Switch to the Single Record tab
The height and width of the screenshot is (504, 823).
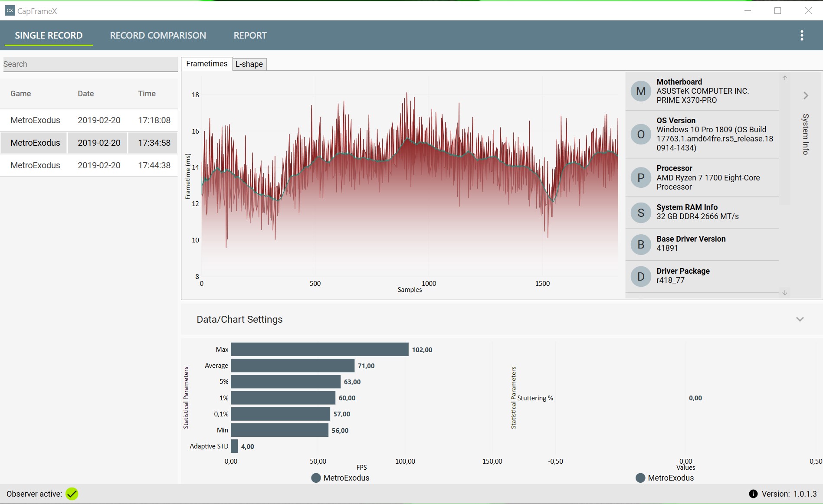point(49,36)
